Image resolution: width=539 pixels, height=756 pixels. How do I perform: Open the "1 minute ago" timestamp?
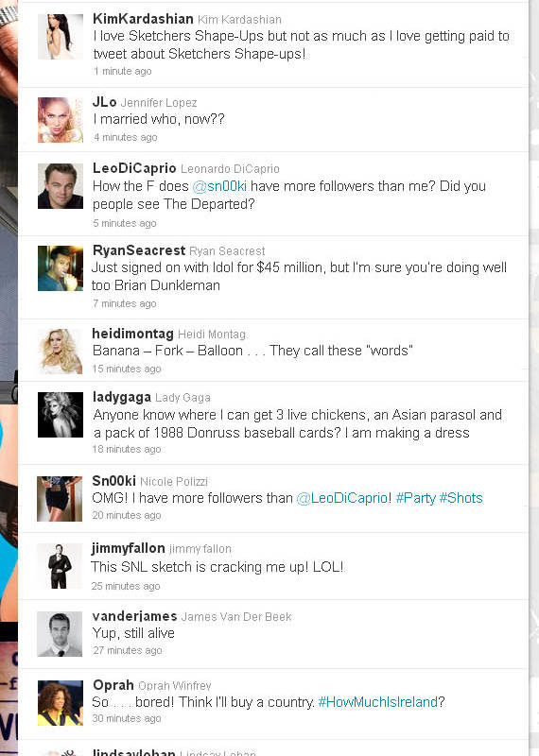[123, 71]
